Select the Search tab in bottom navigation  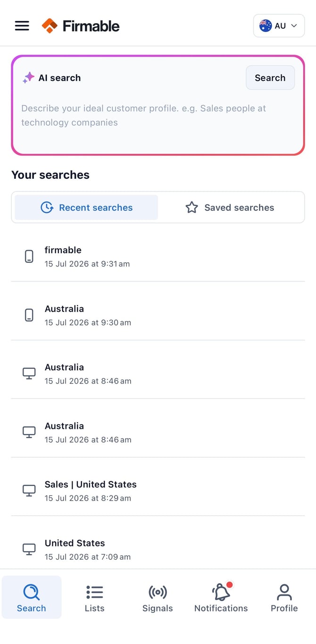tap(32, 598)
